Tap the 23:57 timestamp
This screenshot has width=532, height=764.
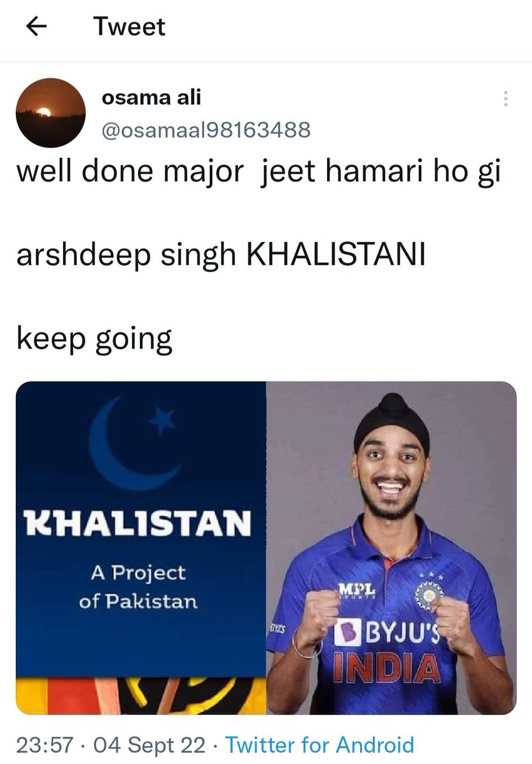(x=46, y=744)
